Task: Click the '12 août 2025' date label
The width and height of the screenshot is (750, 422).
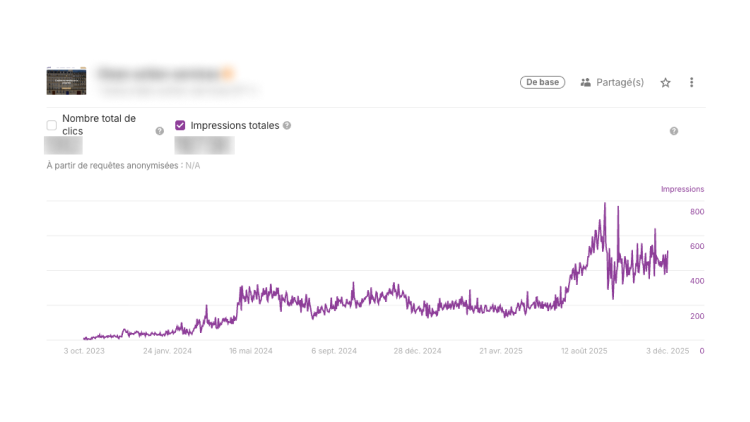Action: pyautogui.click(x=584, y=351)
